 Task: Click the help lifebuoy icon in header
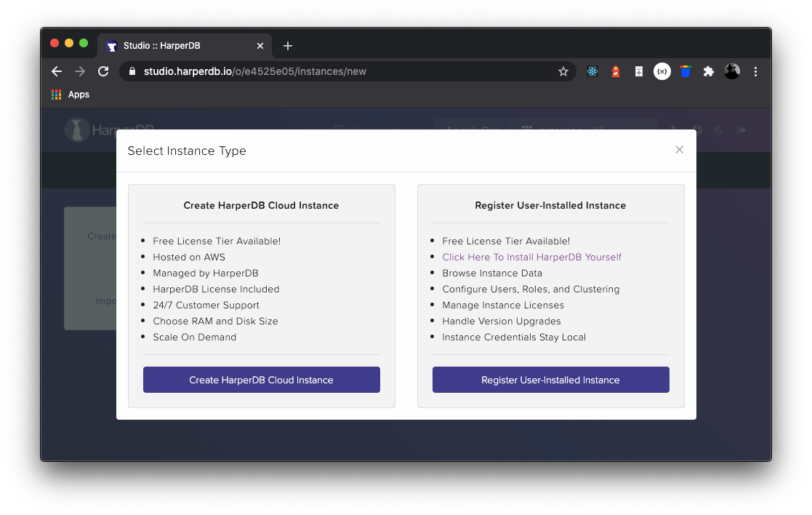(x=698, y=130)
